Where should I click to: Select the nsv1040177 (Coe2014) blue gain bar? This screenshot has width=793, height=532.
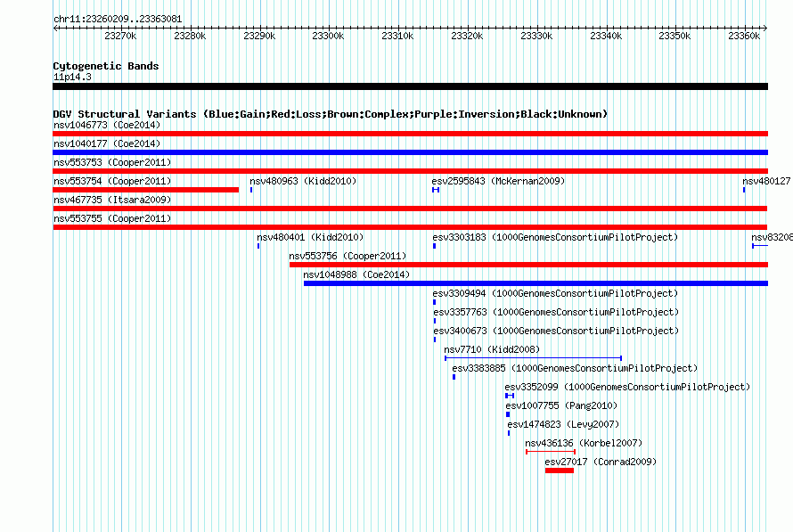(410, 152)
